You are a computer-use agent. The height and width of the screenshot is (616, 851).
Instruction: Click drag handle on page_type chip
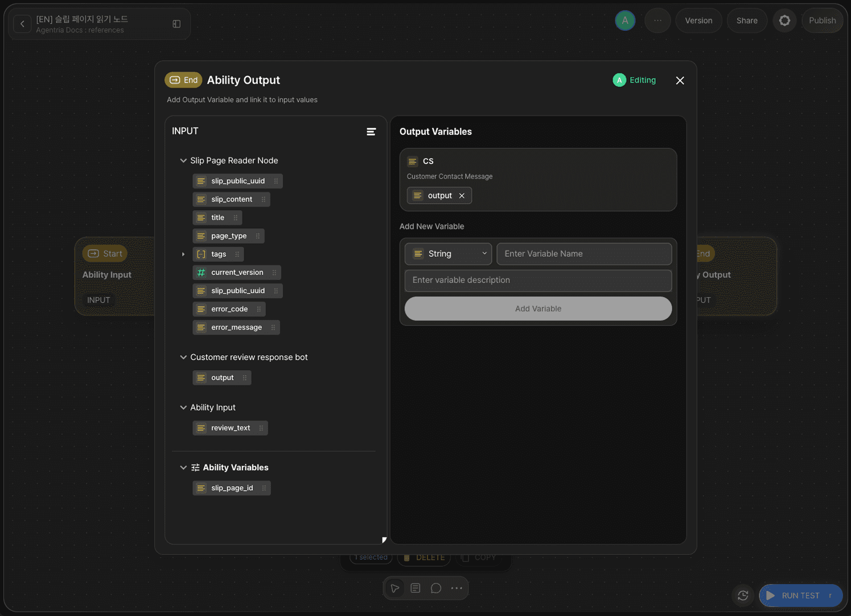tap(257, 236)
